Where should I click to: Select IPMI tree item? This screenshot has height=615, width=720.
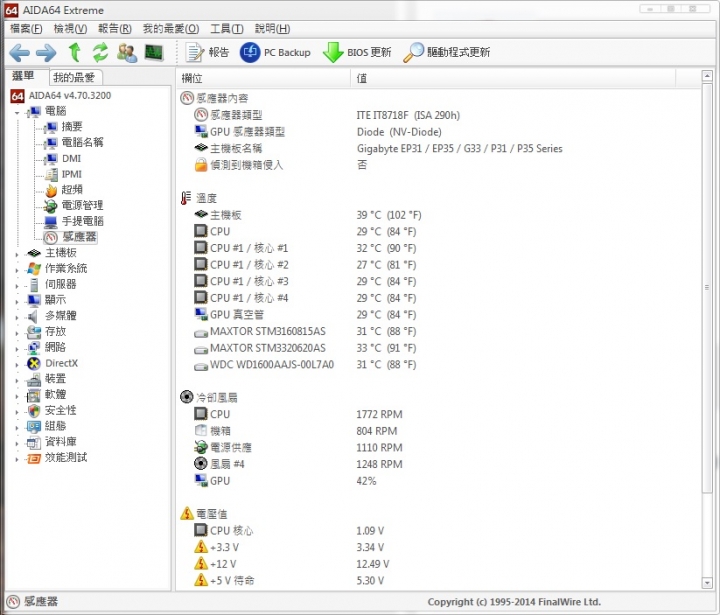pos(72,174)
